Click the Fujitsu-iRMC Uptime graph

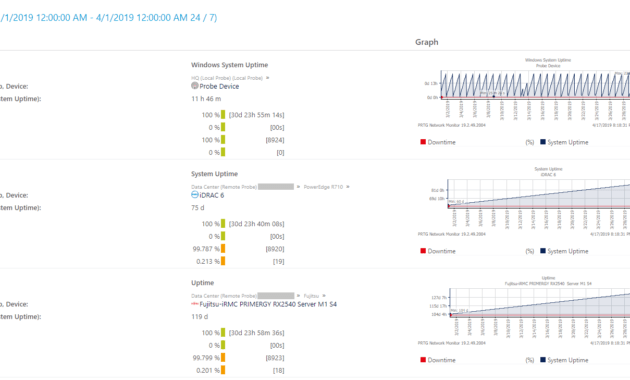[x=524, y=311]
